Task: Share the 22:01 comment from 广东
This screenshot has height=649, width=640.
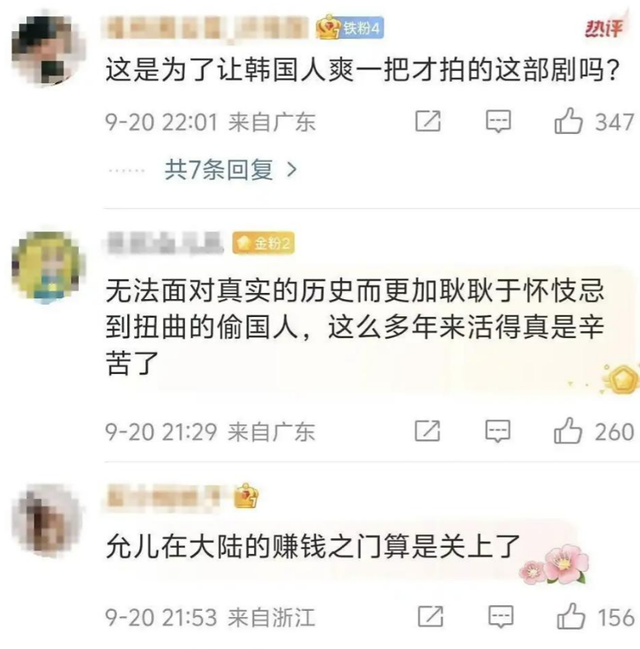Action: (x=428, y=121)
